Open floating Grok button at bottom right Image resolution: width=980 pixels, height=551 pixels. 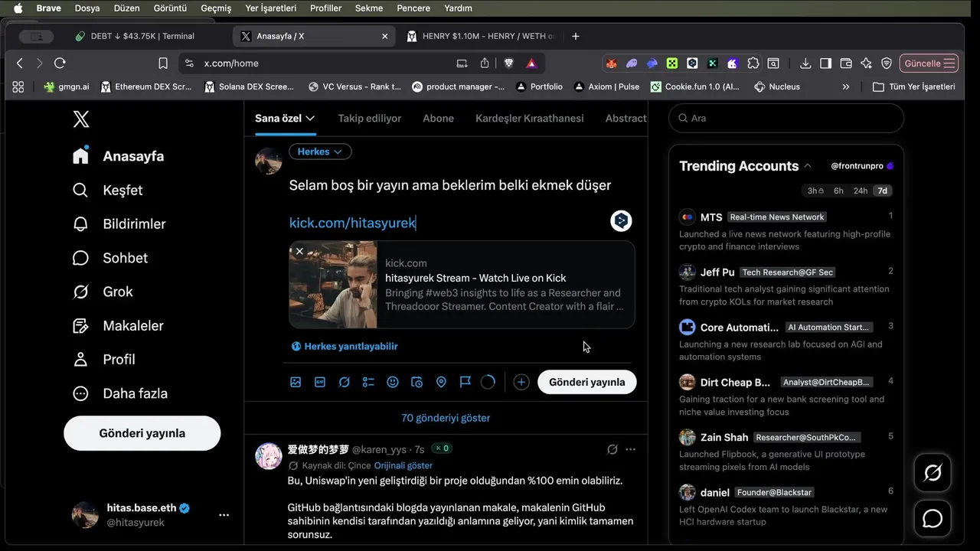(933, 472)
